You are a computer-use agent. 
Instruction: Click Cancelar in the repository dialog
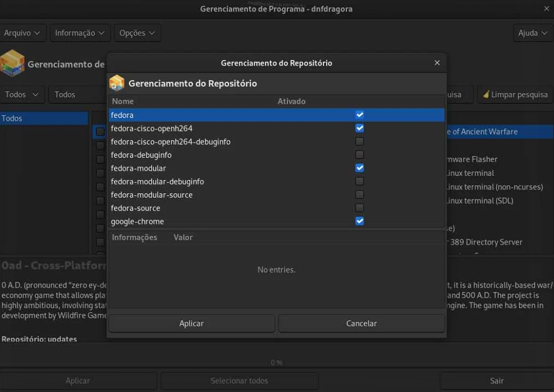362,324
